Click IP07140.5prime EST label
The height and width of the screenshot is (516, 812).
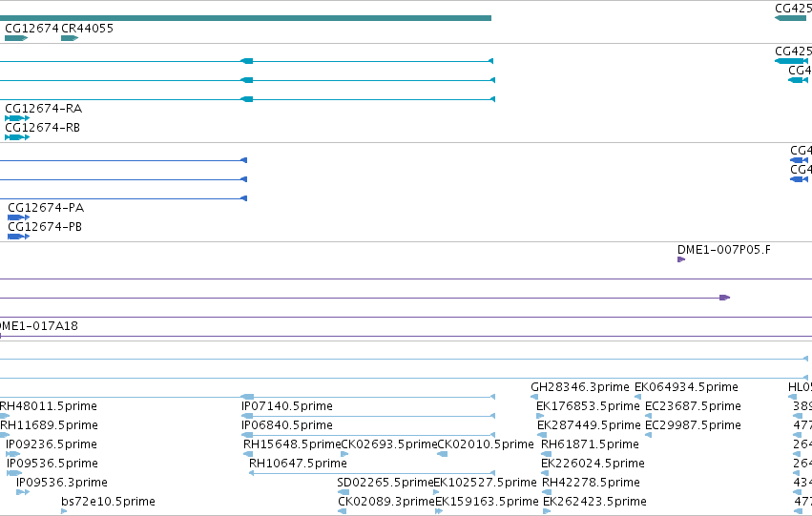(x=287, y=406)
